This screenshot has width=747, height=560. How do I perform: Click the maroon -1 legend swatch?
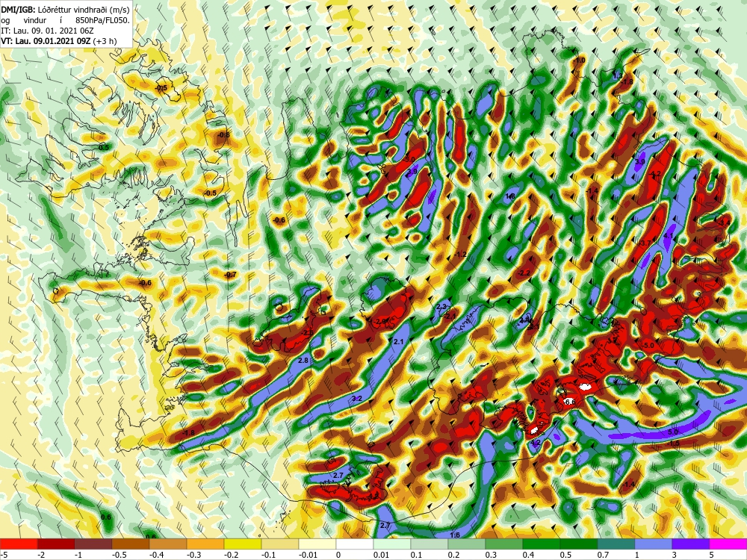click(x=93, y=544)
